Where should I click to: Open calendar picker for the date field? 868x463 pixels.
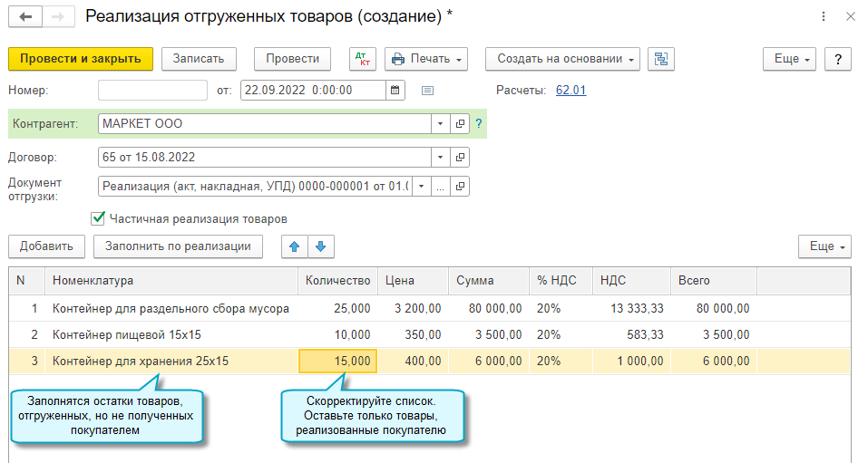pyautogui.click(x=395, y=91)
